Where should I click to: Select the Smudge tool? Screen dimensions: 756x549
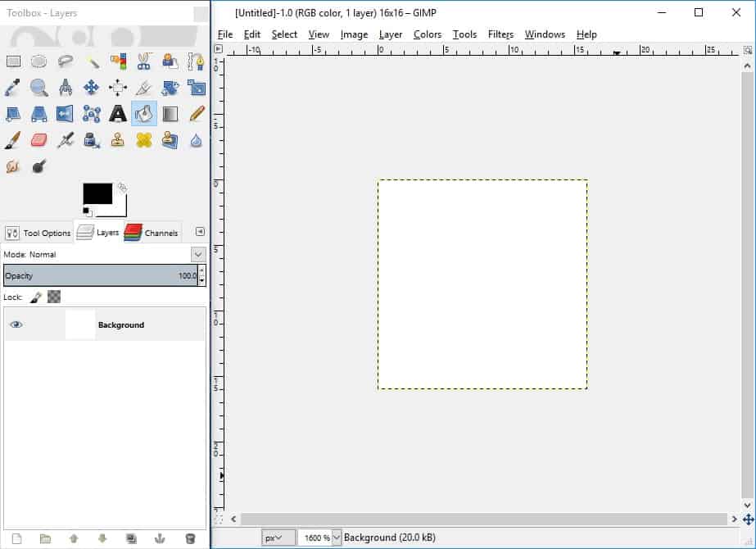(13, 166)
